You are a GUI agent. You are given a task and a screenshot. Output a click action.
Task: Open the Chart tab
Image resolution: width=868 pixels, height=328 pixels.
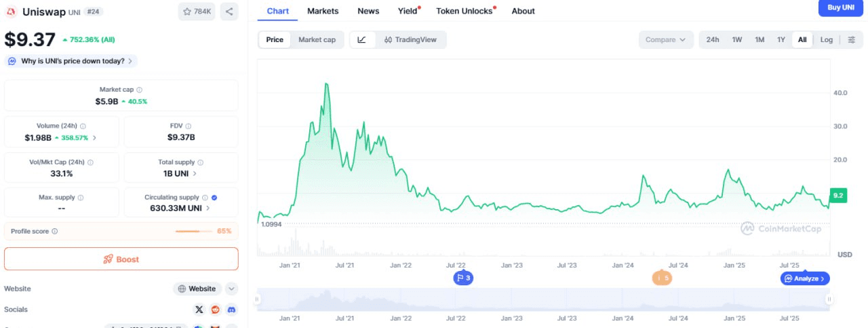[277, 11]
